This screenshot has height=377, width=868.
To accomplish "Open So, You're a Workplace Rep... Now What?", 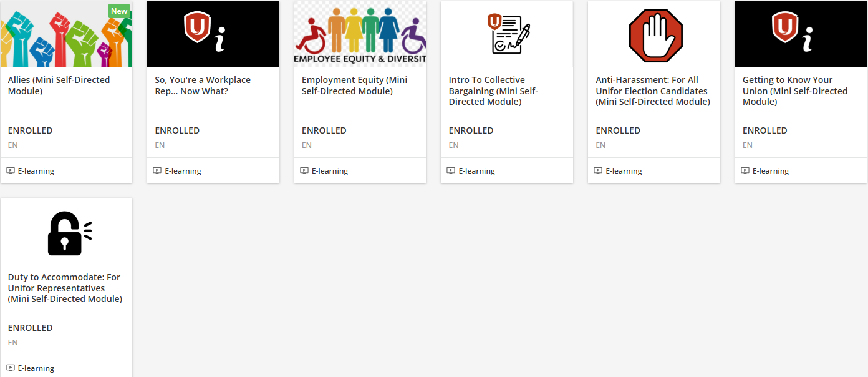I will pos(202,85).
